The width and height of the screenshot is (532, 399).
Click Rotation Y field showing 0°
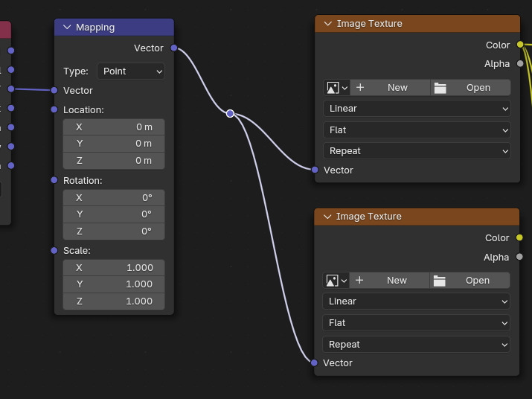(x=114, y=214)
